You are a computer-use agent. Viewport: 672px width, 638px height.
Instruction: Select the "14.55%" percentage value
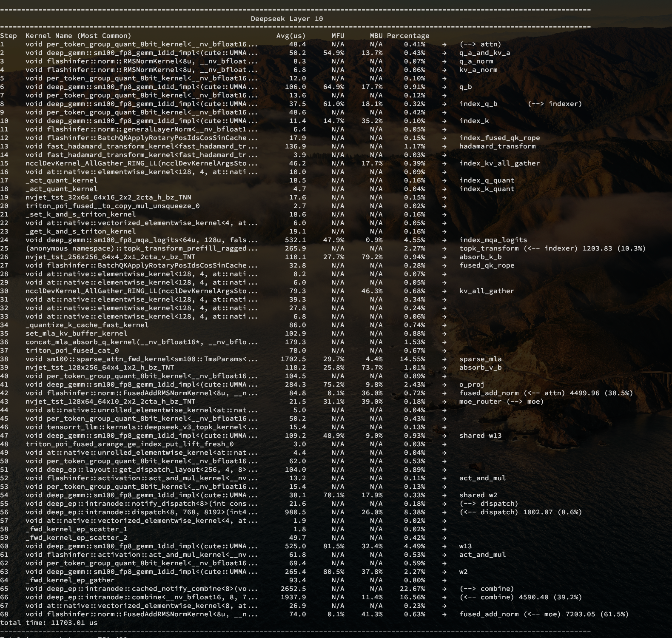point(413,359)
